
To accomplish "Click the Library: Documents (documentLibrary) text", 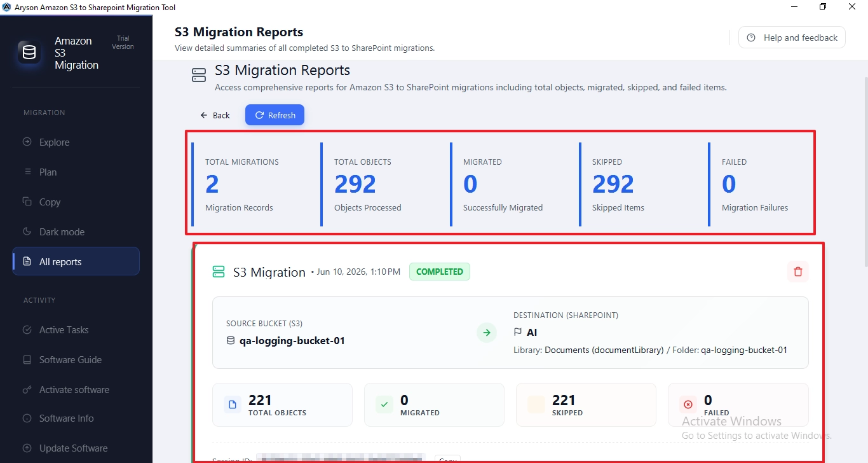I will pyautogui.click(x=588, y=350).
